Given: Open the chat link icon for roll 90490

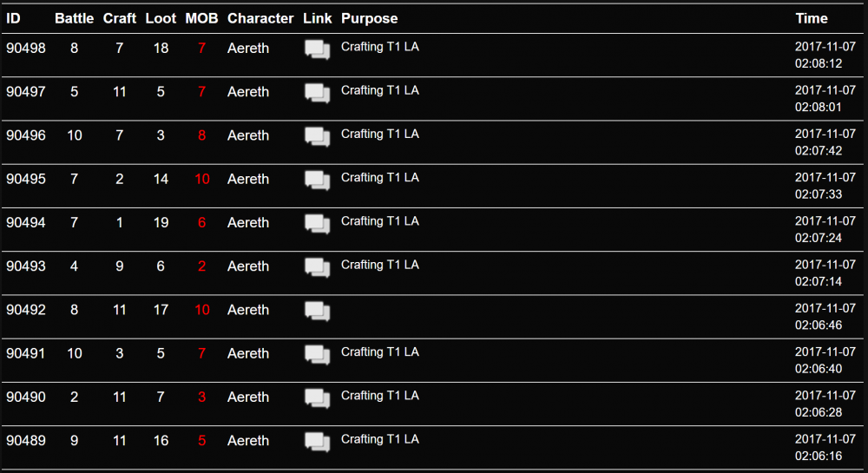Looking at the screenshot, I should tap(317, 399).
